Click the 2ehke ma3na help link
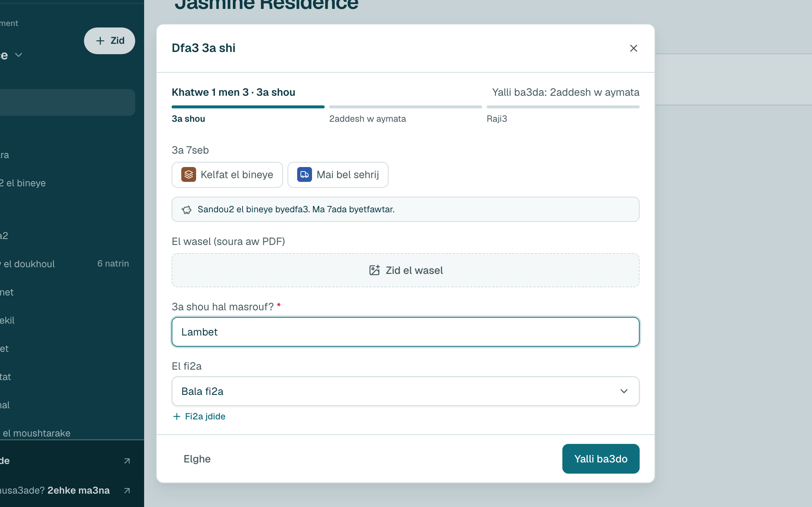The height and width of the screenshot is (507, 812). tap(78, 490)
